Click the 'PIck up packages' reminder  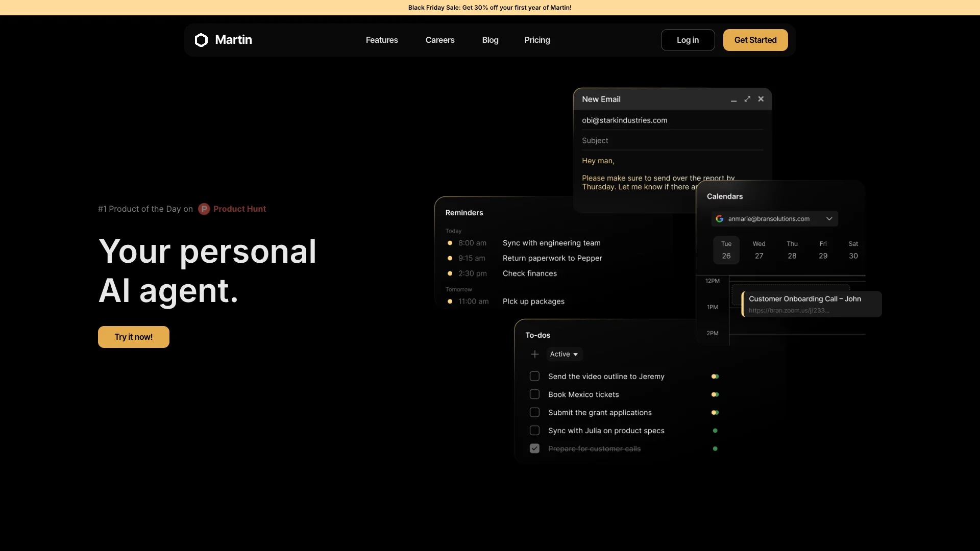(533, 302)
